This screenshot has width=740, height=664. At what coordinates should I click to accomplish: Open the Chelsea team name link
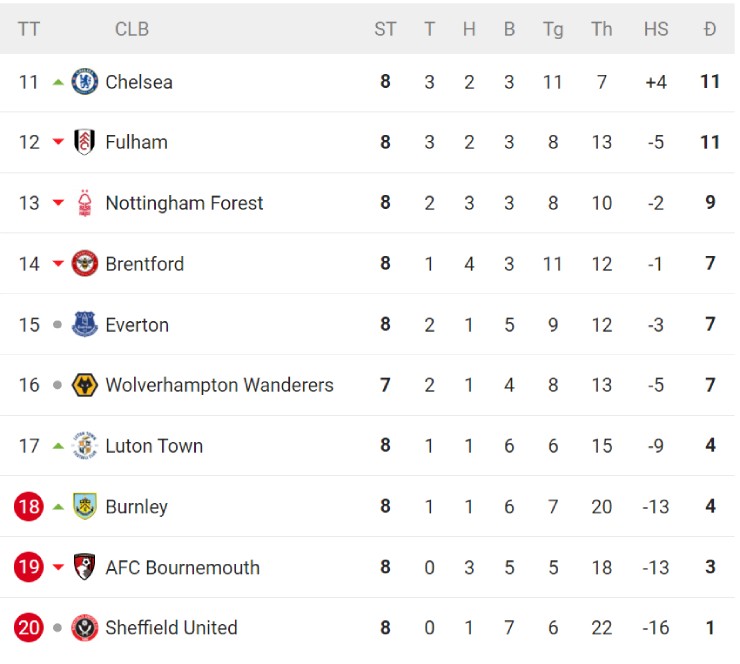(x=139, y=82)
